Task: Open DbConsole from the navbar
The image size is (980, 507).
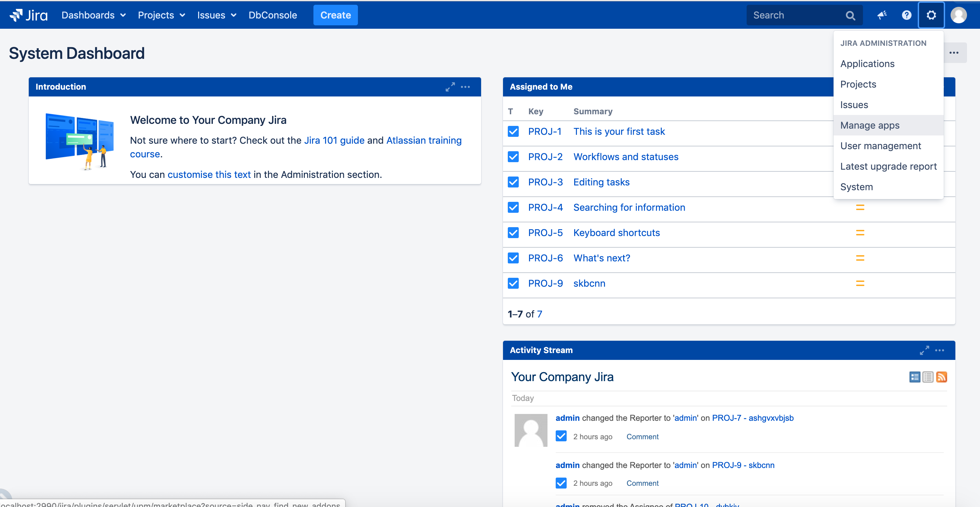Action: pyautogui.click(x=272, y=15)
